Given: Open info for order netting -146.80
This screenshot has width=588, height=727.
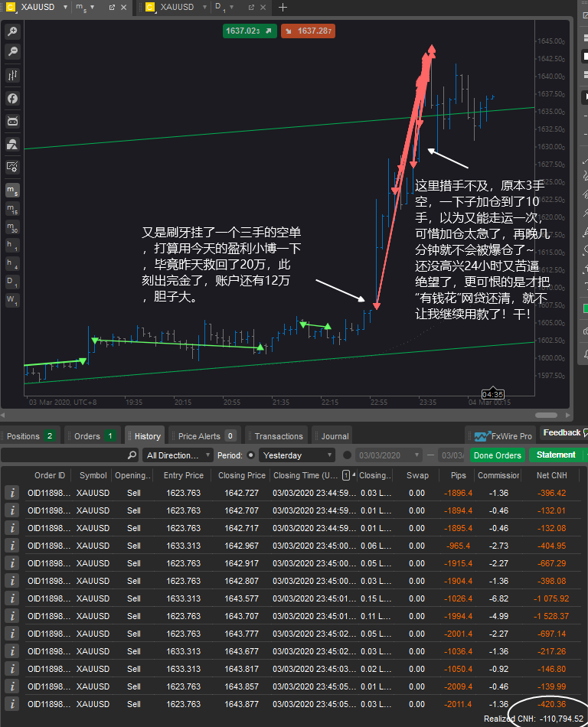Looking at the screenshot, I should click(12, 669).
